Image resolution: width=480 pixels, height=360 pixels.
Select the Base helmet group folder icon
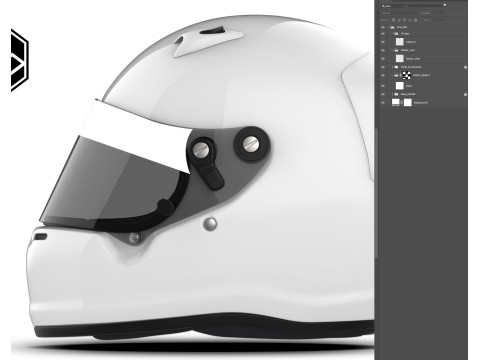396,94
